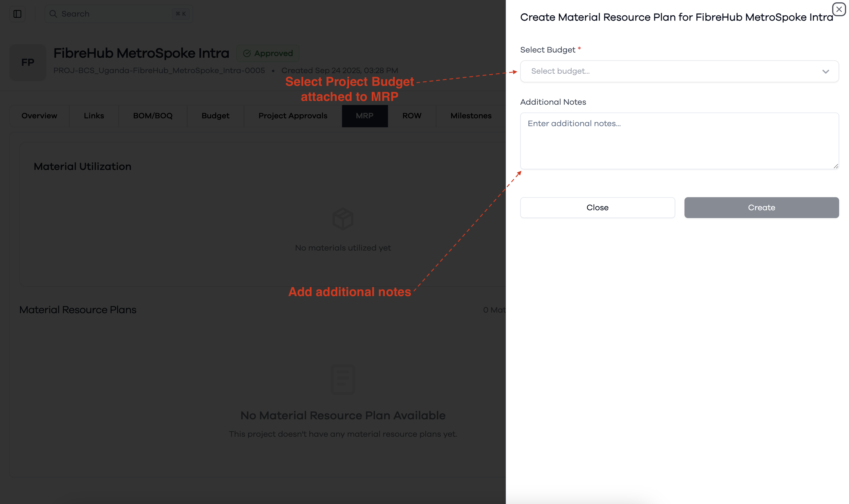This screenshot has width=849, height=504.
Task: Click into the Additional Notes textarea
Action: [x=680, y=141]
